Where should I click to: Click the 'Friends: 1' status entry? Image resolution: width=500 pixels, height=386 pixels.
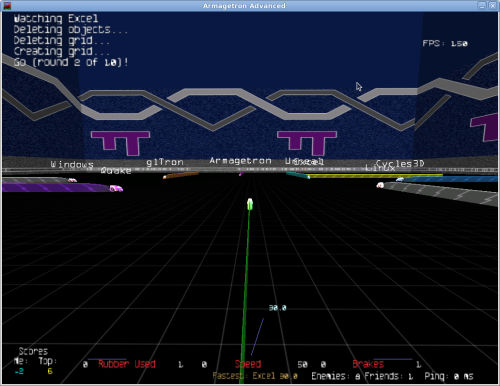click(x=389, y=376)
